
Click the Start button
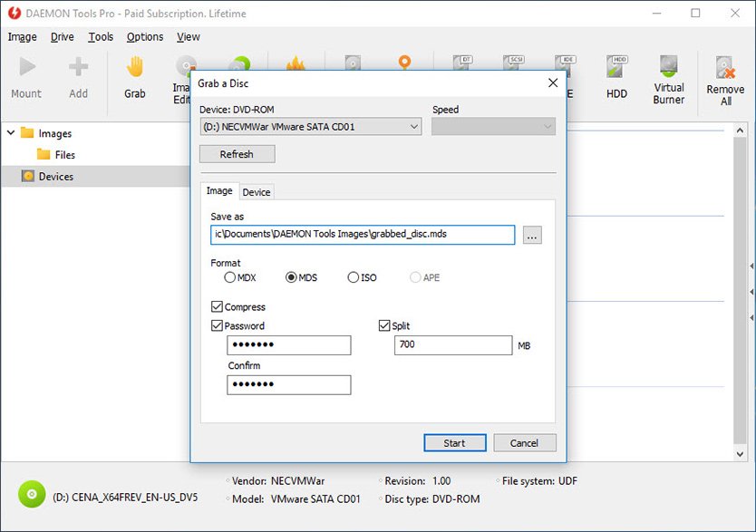[x=455, y=443]
